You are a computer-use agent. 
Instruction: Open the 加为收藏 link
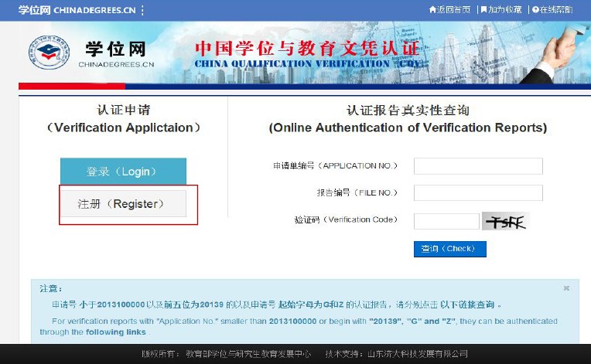[504, 10]
